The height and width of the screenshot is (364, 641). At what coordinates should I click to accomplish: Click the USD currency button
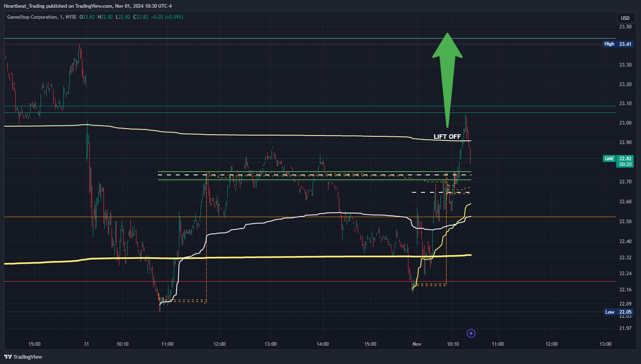click(625, 18)
